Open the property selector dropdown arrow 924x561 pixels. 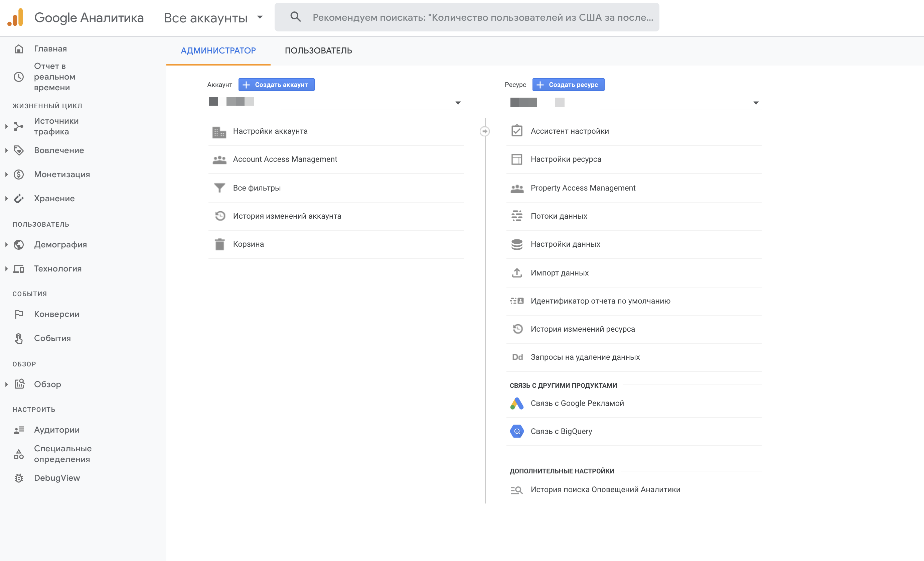point(756,103)
